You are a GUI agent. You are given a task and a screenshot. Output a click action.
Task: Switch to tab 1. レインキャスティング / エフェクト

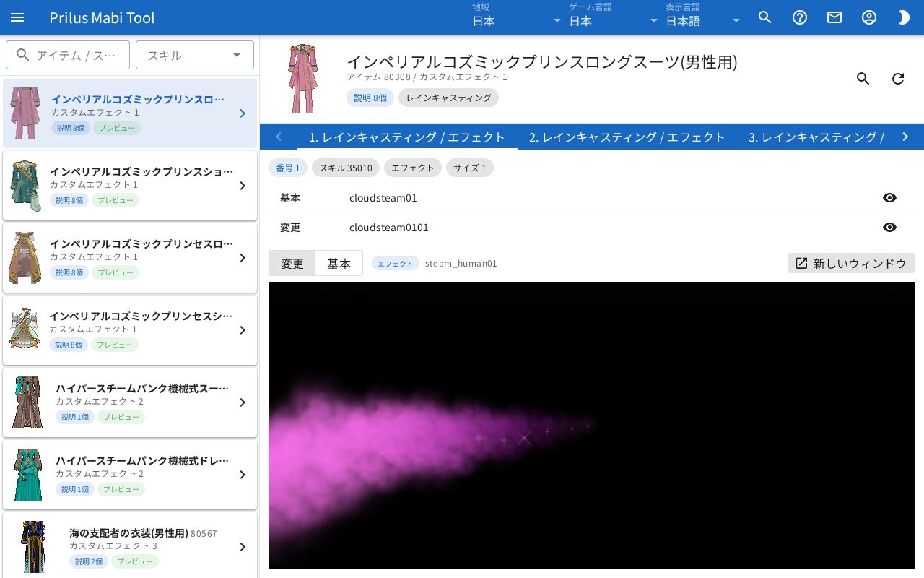click(x=407, y=137)
